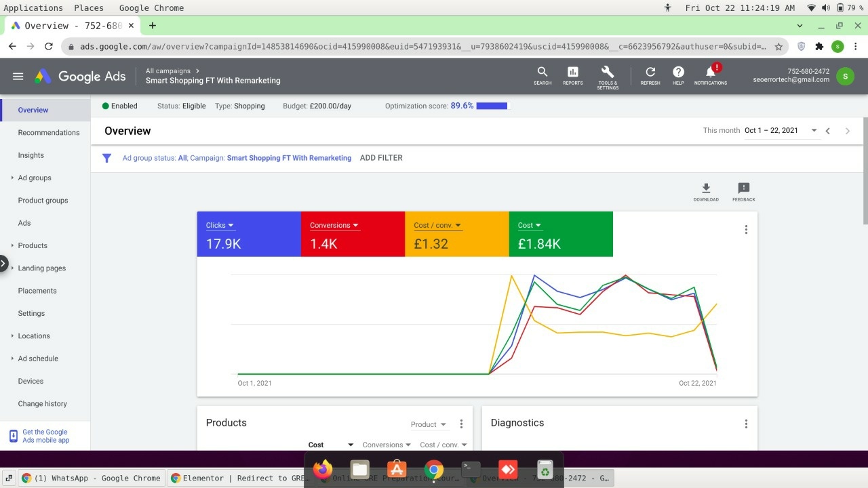Bookmark this page with star icon
Viewport: 868px width, 488px height.
coord(778,47)
